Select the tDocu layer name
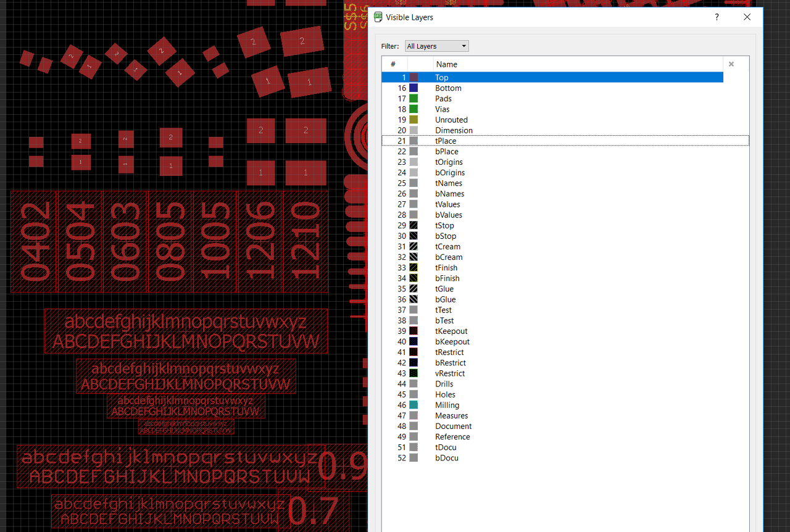The width and height of the screenshot is (790, 532). tap(446, 447)
